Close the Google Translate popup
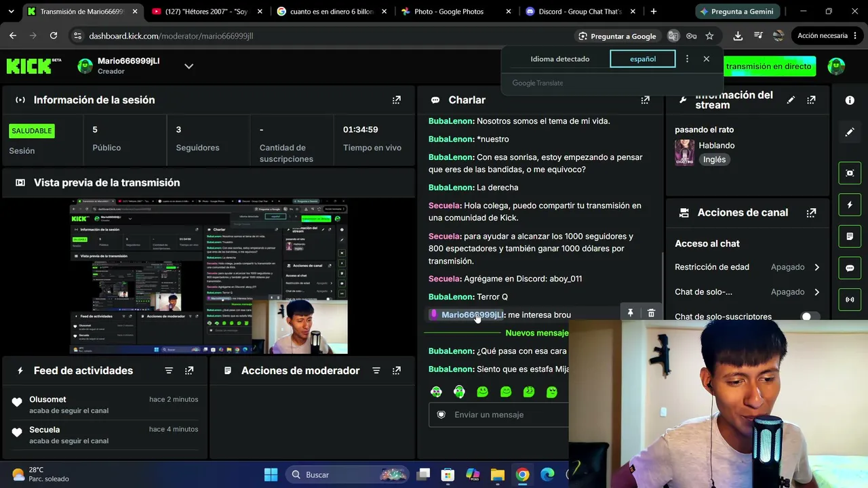The width and height of the screenshot is (868, 488). [x=707, y=59]
